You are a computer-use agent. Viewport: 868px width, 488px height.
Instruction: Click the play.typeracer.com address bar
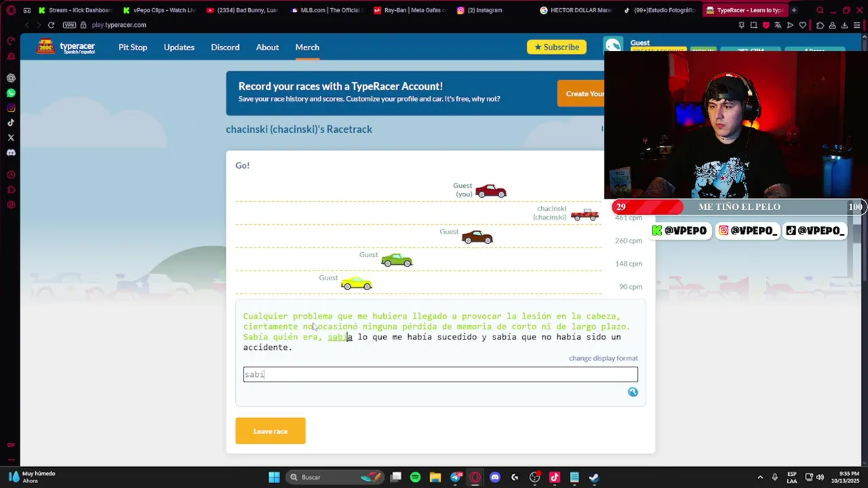(119, 25)
